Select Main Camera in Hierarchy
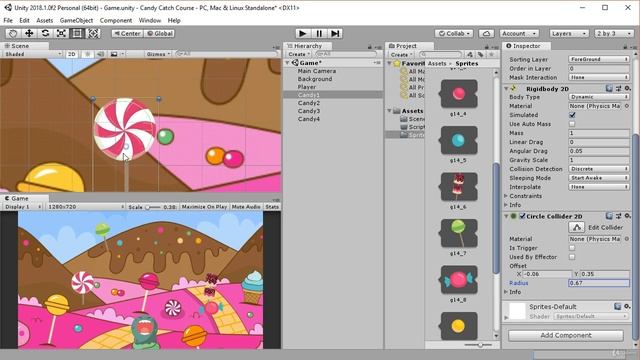The width and height of the screenshot is (640, 360). (317, 71)
